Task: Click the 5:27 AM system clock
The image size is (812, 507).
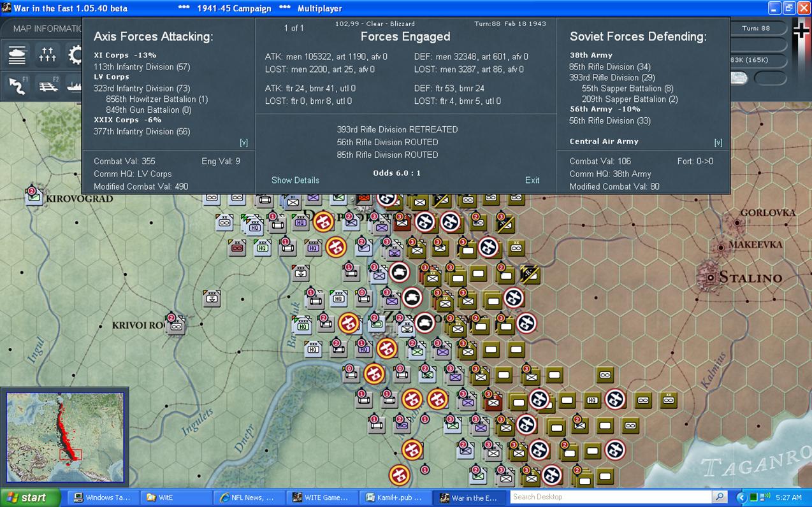Action: click(x=788, y=497)
